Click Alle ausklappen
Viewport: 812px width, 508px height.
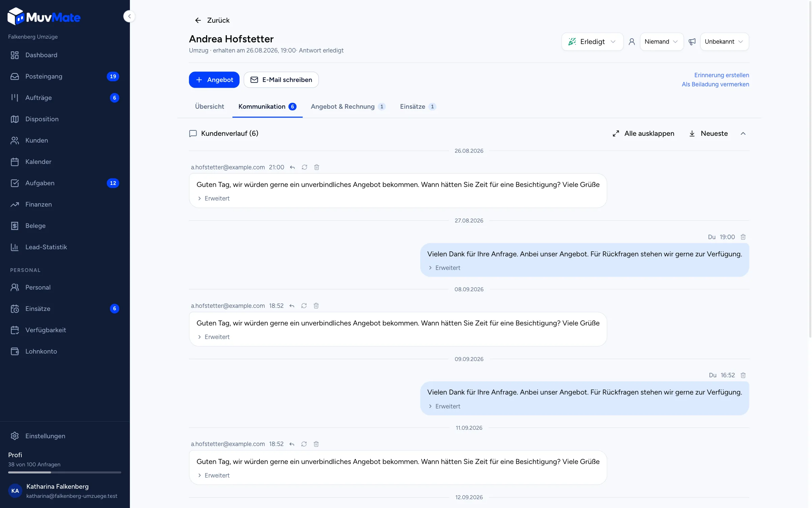click(643, 133)
